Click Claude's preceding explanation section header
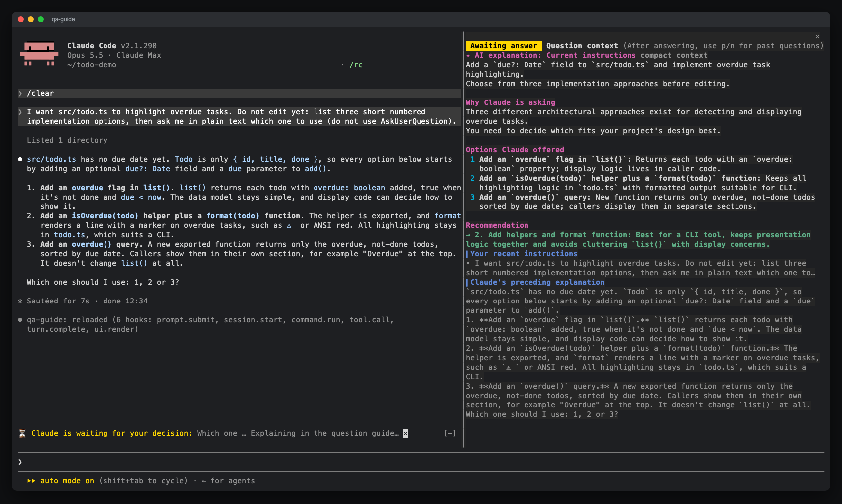The image size is (842, 504). (x=537, y=282)
